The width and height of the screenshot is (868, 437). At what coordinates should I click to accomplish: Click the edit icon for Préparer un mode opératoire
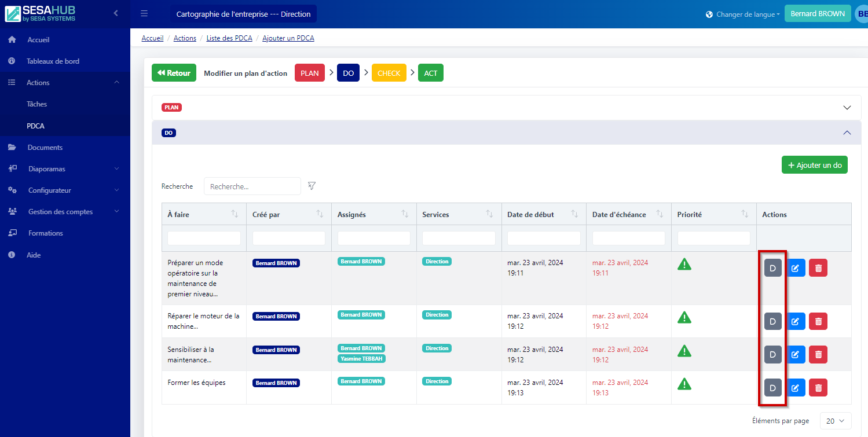coord(795,268)
